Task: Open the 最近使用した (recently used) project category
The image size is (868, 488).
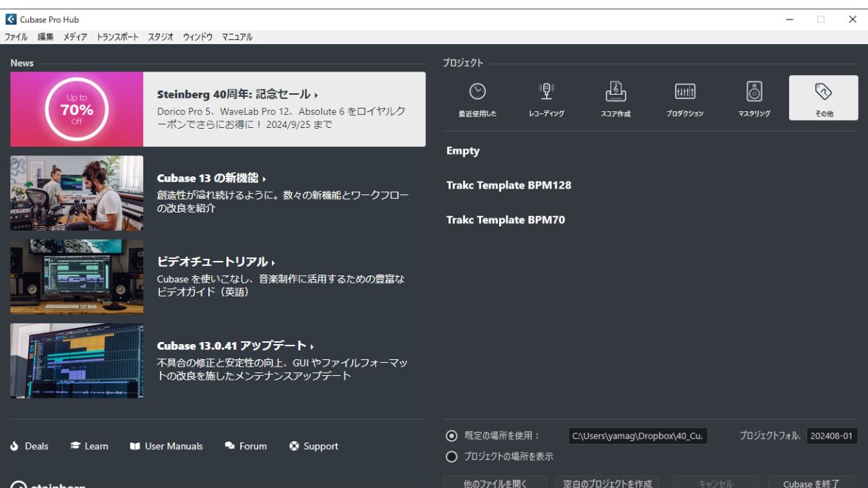Action: [477, 98]
